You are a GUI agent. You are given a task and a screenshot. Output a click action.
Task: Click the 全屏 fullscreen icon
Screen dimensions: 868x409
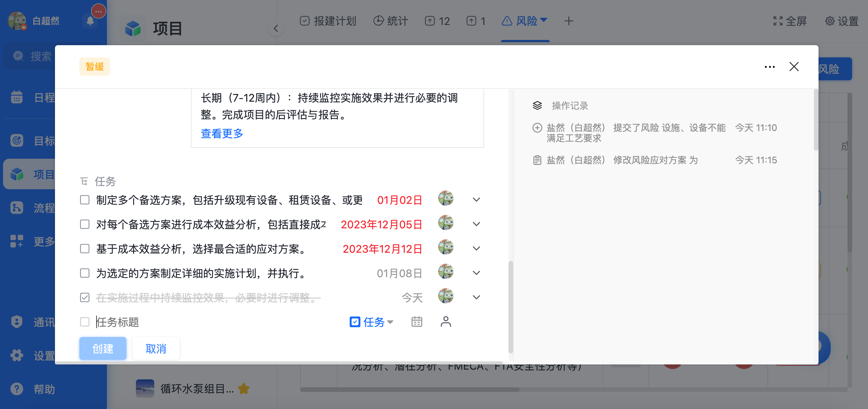(778, 21)
